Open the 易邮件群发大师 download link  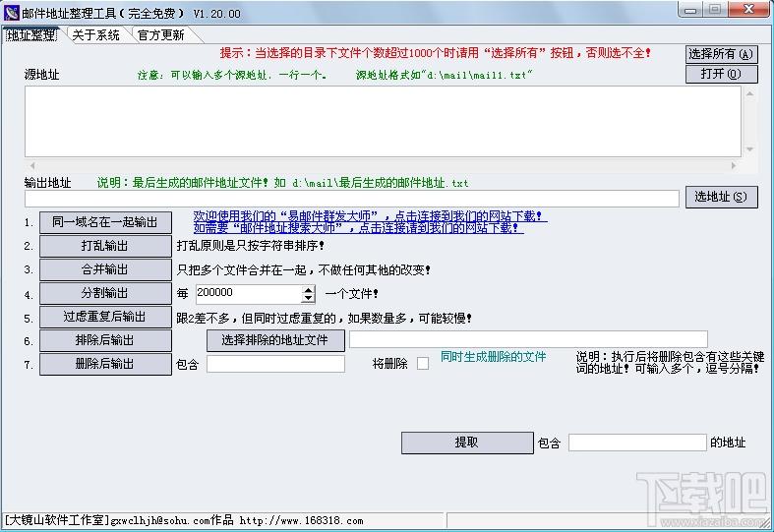point(370,216)
